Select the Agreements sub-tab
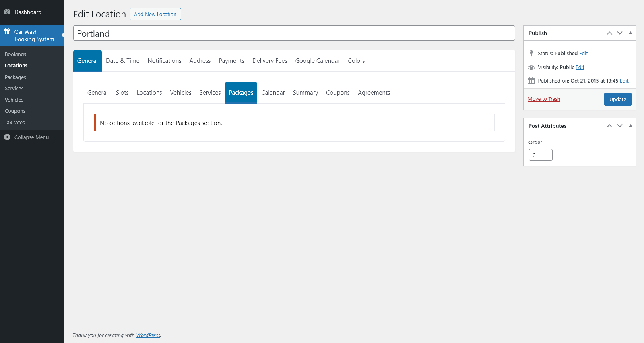This screenshot has height=343, width=644. pos(374,93)
